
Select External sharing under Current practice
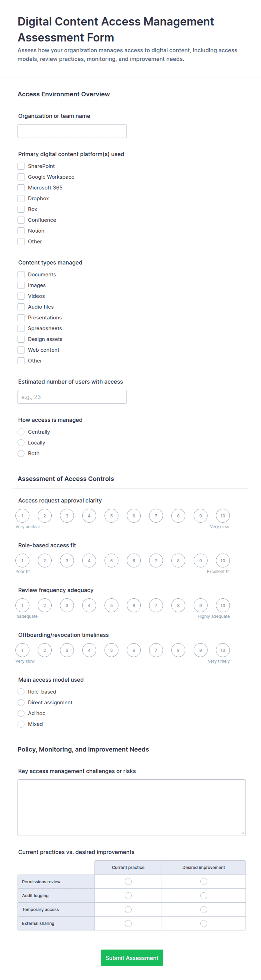pyautogui.click(x=128, y=923)
